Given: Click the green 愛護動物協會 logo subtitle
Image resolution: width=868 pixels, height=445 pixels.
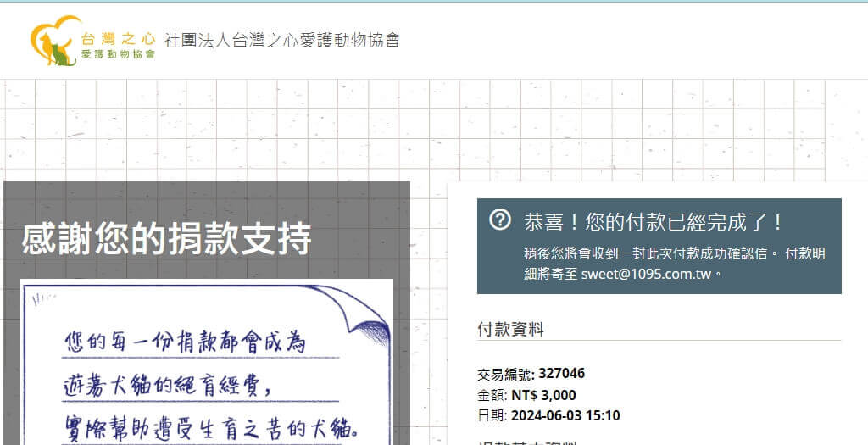Looking at the screenshot, I should [118, 53].
